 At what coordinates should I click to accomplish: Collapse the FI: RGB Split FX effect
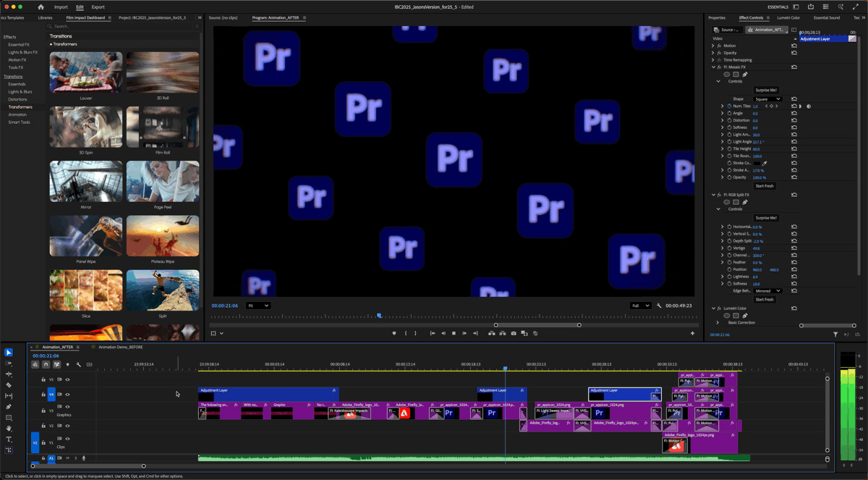(712, 195)
